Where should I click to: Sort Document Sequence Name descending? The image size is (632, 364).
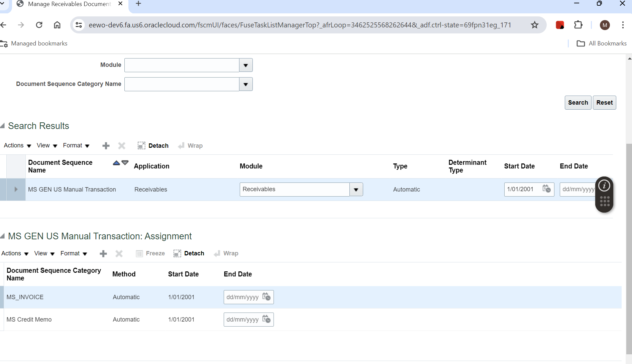click(125, 163)
